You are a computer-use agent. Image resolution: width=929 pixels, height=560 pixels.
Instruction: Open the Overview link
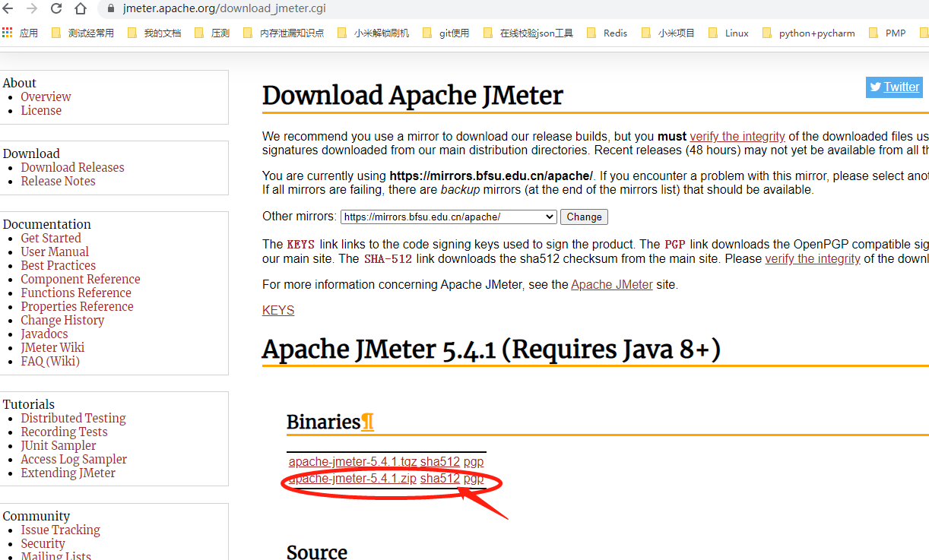(46, 96)
